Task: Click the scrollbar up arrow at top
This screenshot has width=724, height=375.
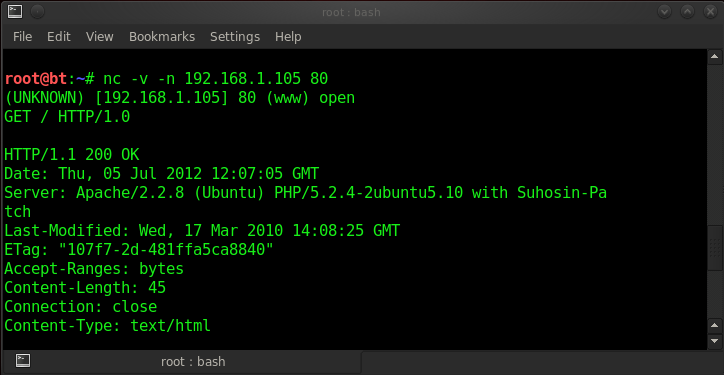Action: [x=715, y=57]
